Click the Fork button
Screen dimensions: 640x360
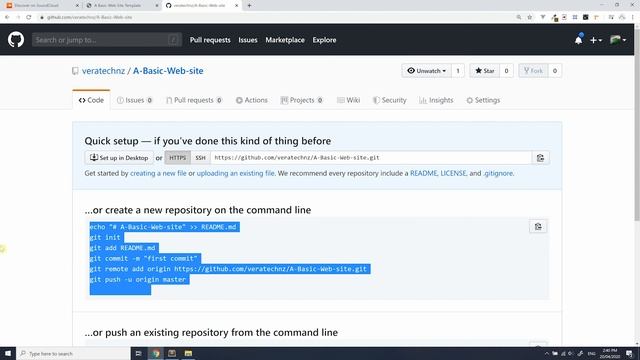tap(533, 71)
